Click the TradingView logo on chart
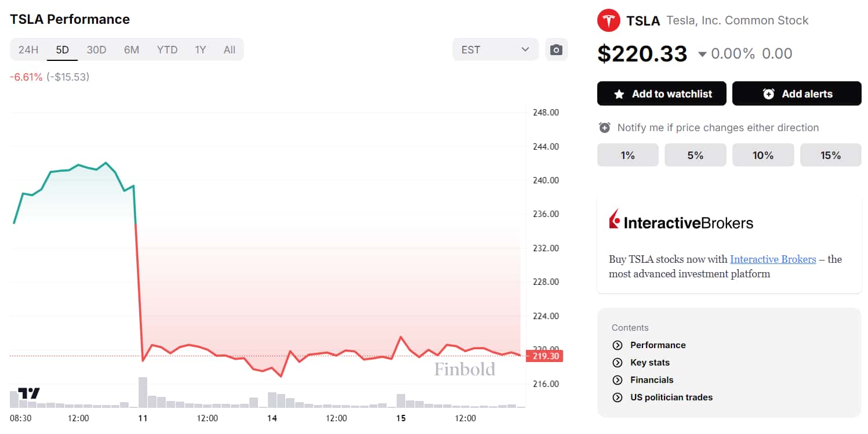The image size is (868, 434). [29, 393]
